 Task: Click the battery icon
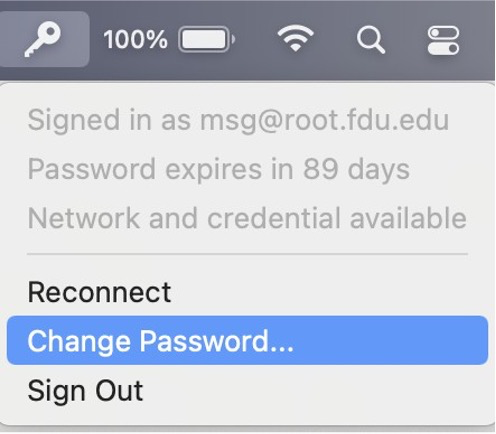(x=207, y=39)
